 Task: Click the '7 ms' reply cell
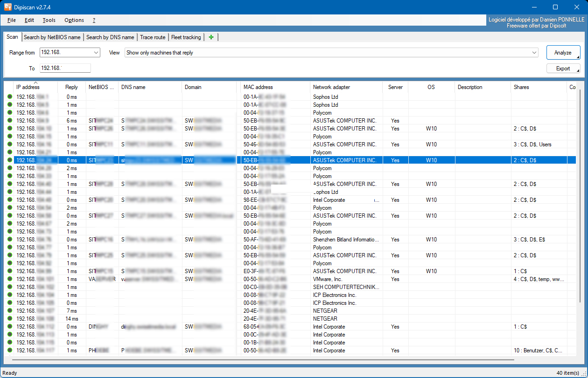tap(71, 311)
